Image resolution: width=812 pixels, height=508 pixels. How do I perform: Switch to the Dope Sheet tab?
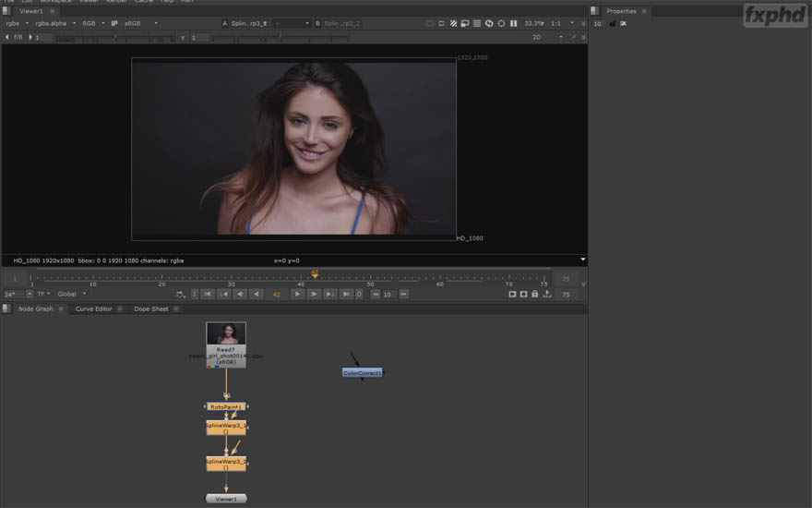(x=151, y=308)
